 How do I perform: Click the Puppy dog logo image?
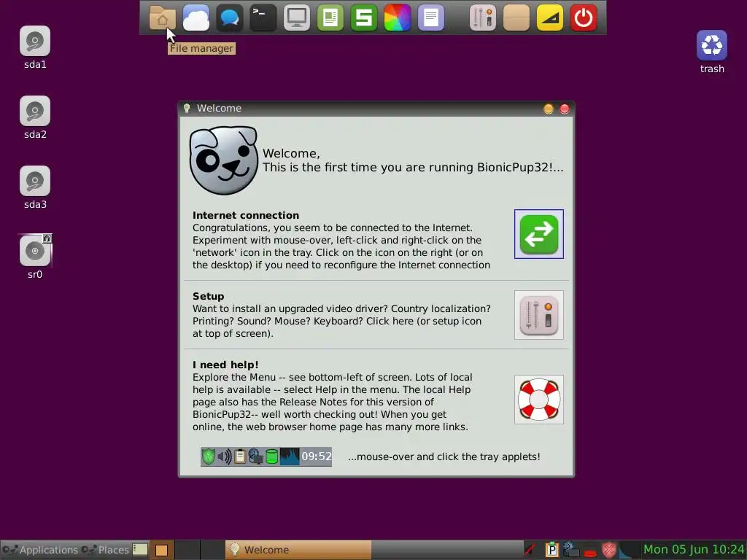tap(223, 160)
